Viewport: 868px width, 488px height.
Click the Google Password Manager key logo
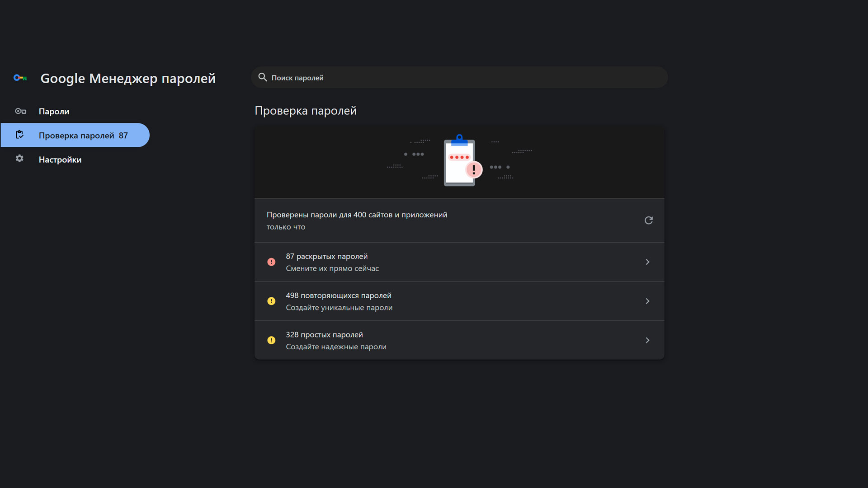click(20, 78)
